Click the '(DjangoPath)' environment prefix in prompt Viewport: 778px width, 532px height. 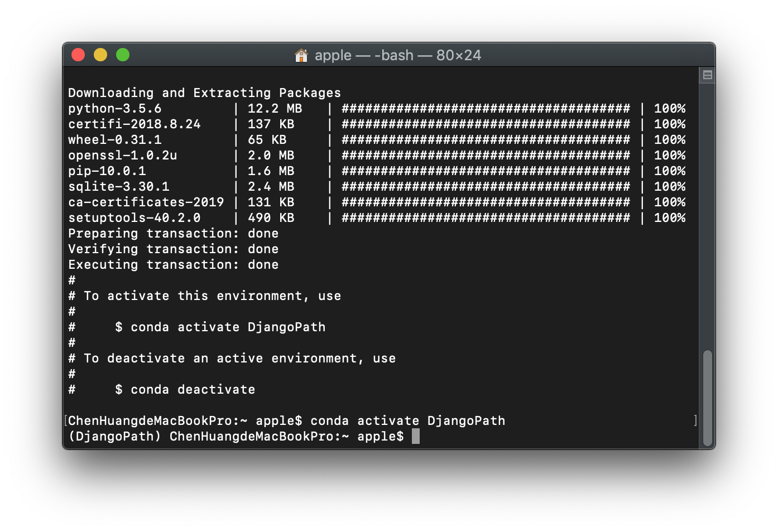[x=114, y=436]
